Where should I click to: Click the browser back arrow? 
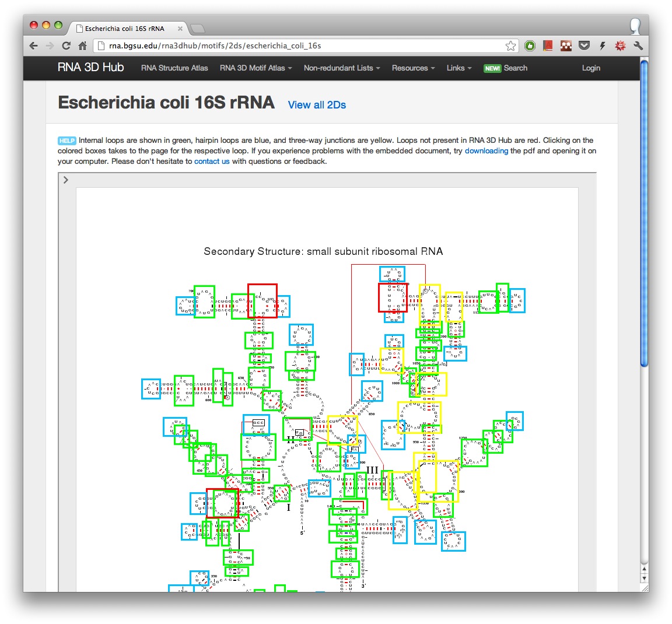tap(34, 45)
